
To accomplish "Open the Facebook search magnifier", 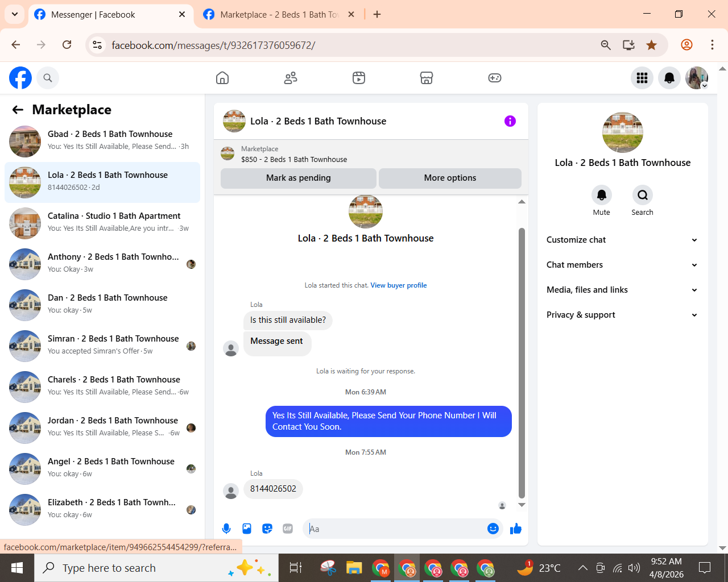I will (48, 78).
